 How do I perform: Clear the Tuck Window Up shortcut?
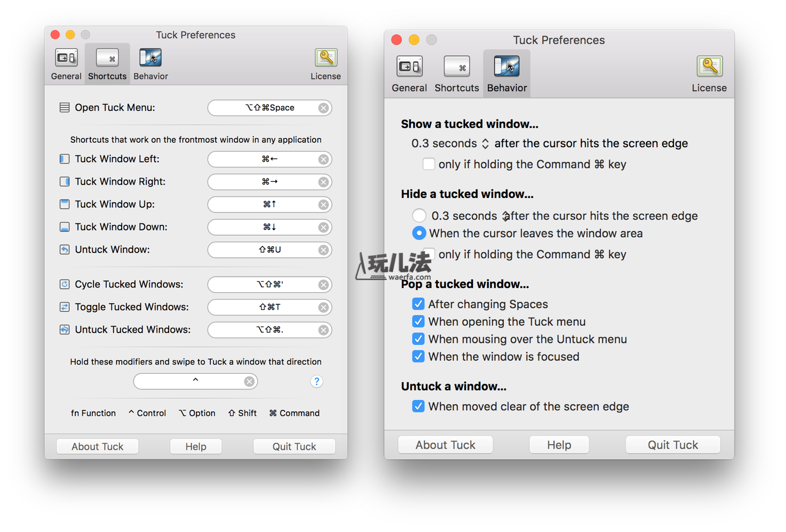coord(323,205)
